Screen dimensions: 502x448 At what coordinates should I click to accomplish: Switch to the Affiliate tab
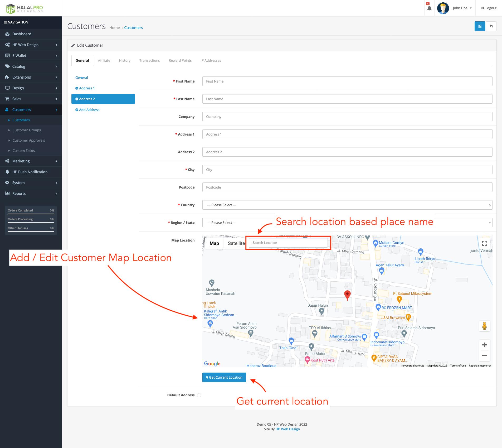point(104,60)
